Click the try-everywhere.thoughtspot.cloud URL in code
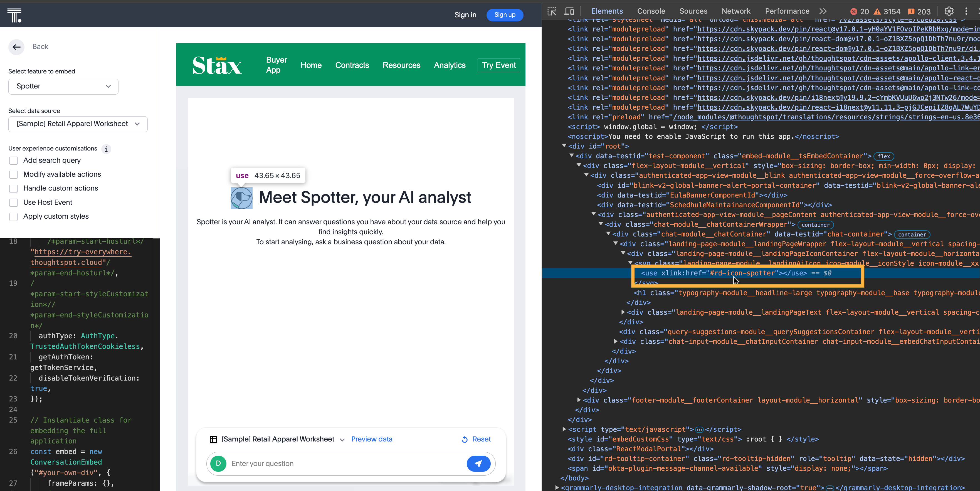Screen dimensions: 980x491 (x=81, y=257)
